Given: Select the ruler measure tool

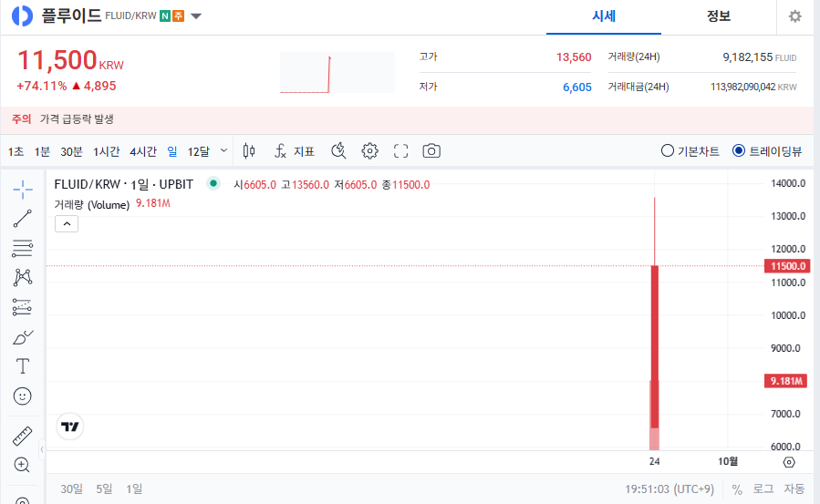Looking at the screenshot, I should coord(23,436).
